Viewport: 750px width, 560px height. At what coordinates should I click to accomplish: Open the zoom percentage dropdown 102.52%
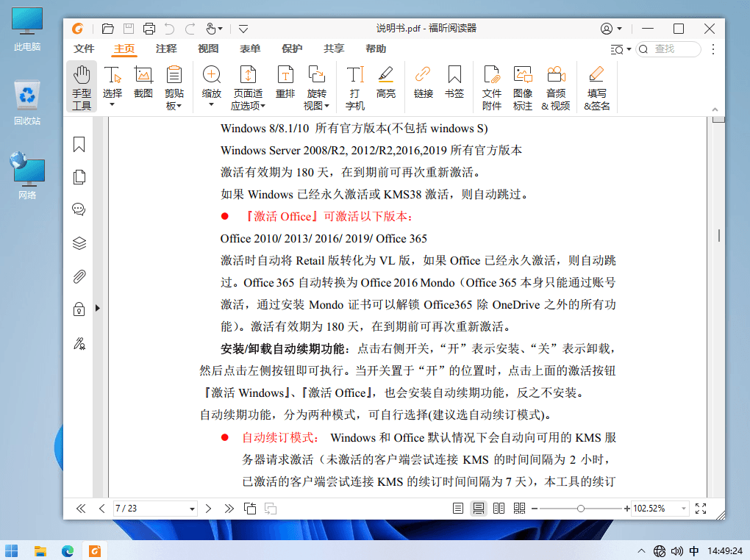coord(684,509)
